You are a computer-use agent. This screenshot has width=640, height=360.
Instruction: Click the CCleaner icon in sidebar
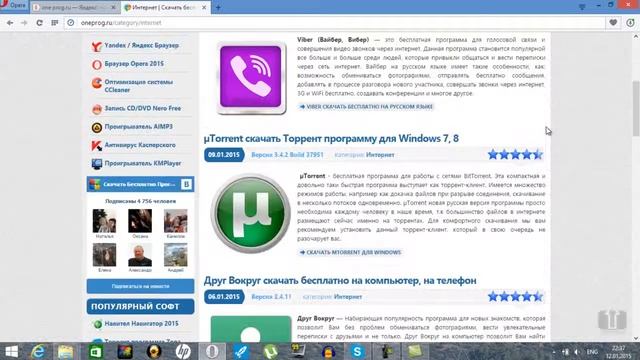coord(97,84)
